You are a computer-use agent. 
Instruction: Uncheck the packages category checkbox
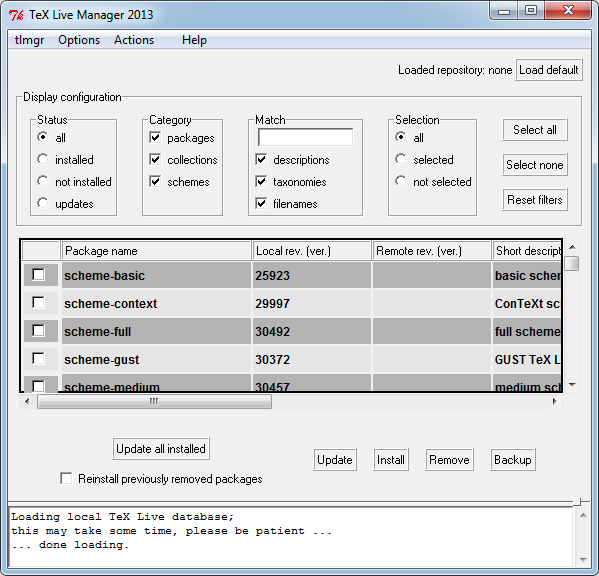[x=155, y=137]
